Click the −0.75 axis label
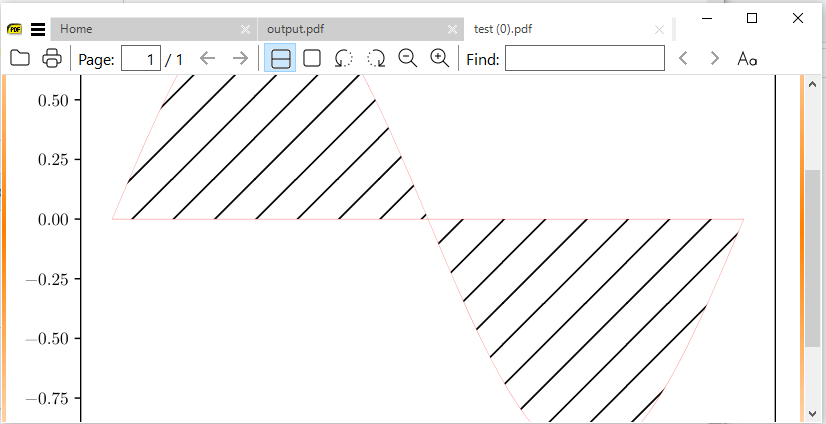 tap(48, 398)
